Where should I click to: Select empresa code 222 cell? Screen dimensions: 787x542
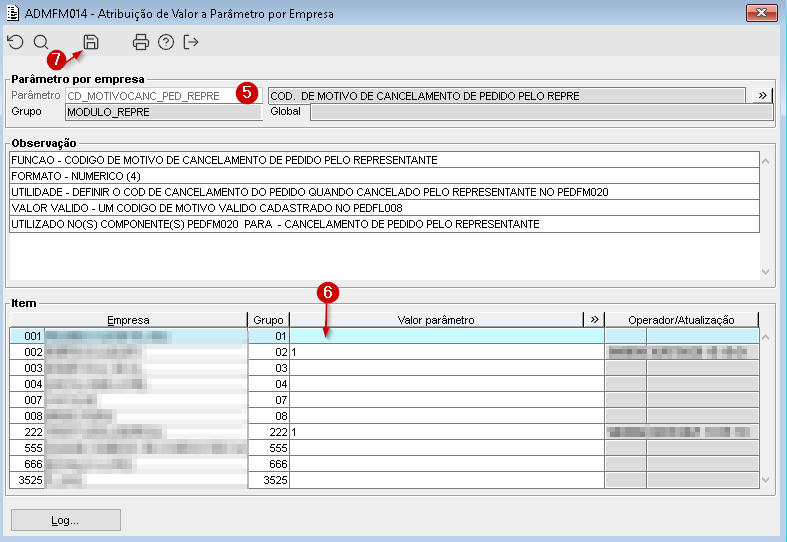tap(28, 432)
